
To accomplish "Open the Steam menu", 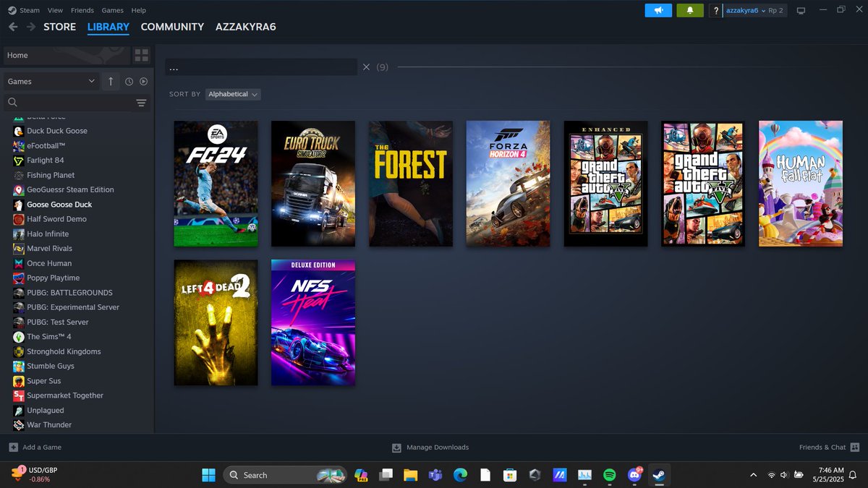I will coord(30,10).
